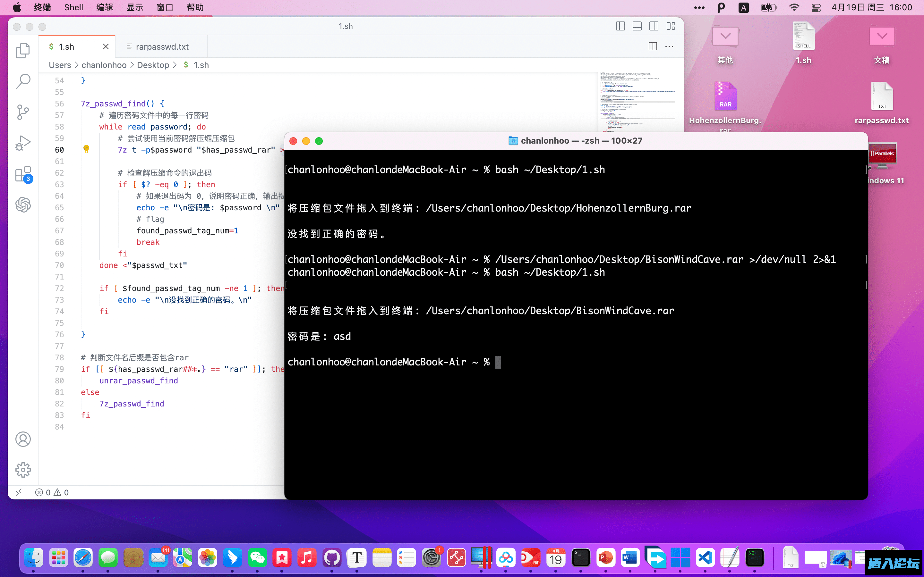The height and width of the screenshot is (577, 924).
Task: Split the editor to the right
Action: (x=653, y=46)
